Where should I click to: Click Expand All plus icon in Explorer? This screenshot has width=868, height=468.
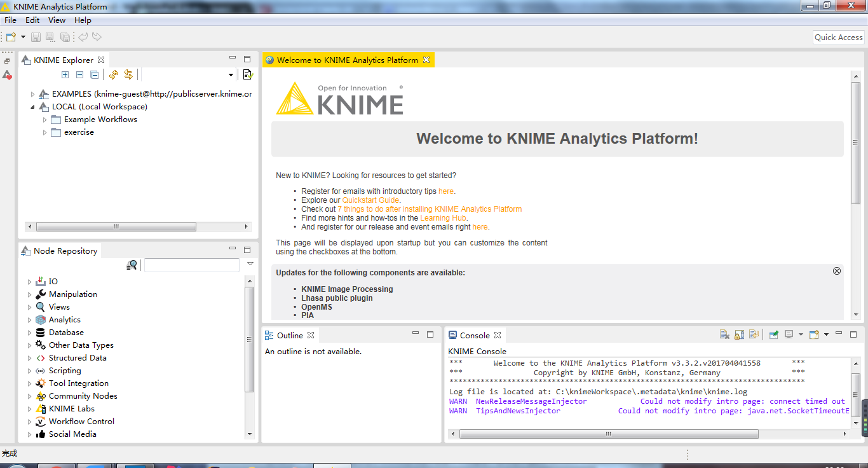click(x=65, y=75)
